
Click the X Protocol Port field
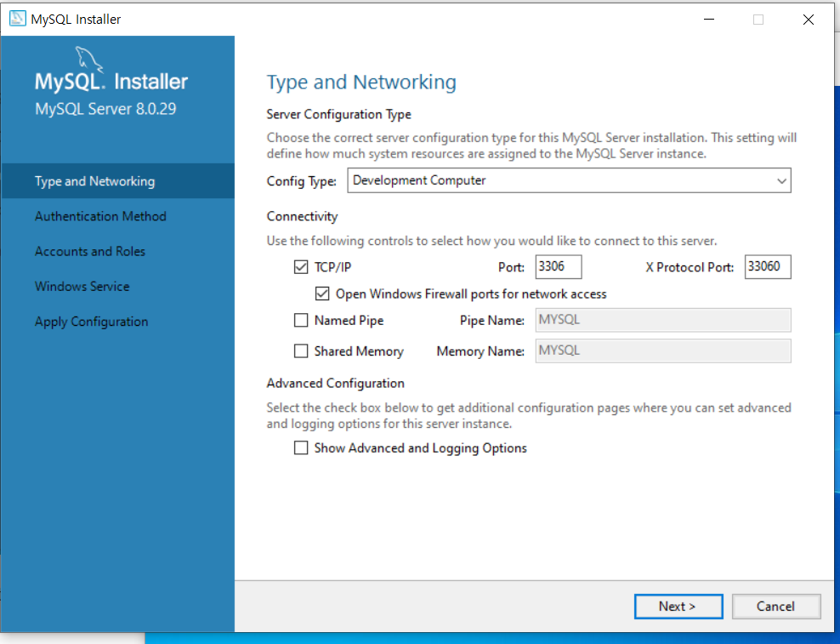(x=768, y=267)
